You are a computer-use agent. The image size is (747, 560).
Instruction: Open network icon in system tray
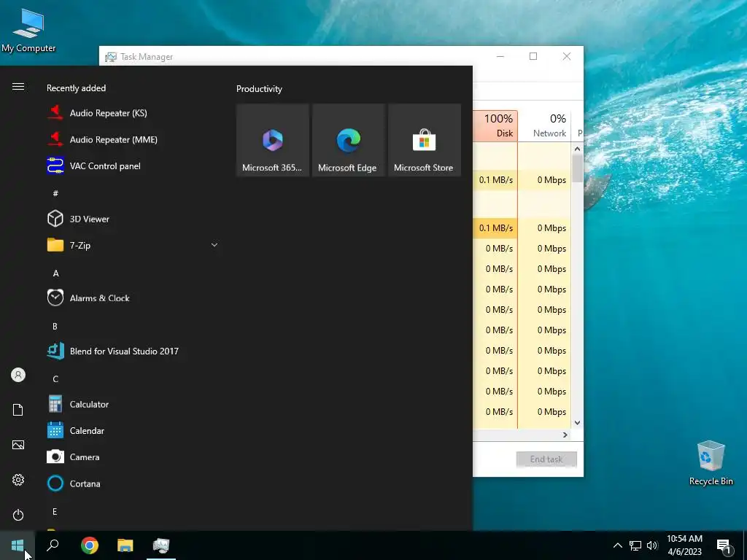point(635,545)
